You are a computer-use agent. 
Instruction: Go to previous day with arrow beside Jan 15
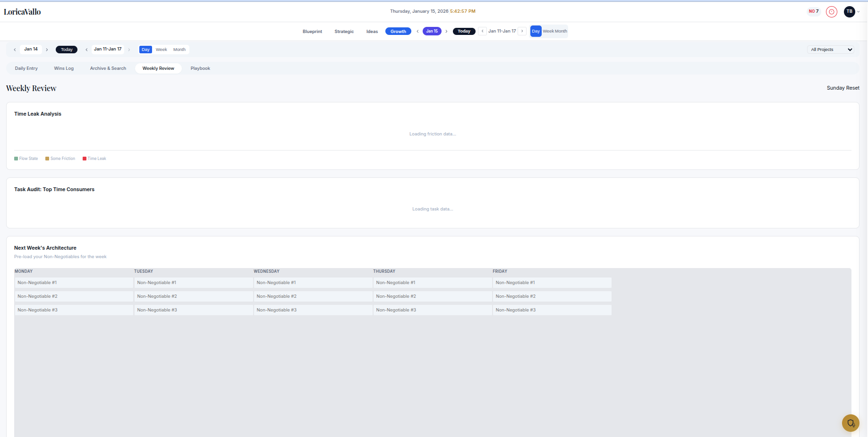coord(417,31)
